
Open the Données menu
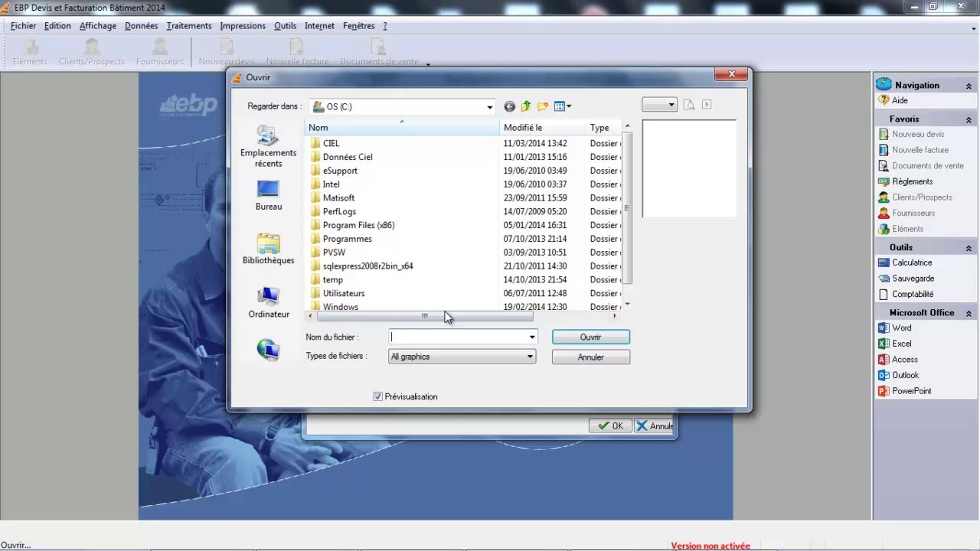coord(141,26)
